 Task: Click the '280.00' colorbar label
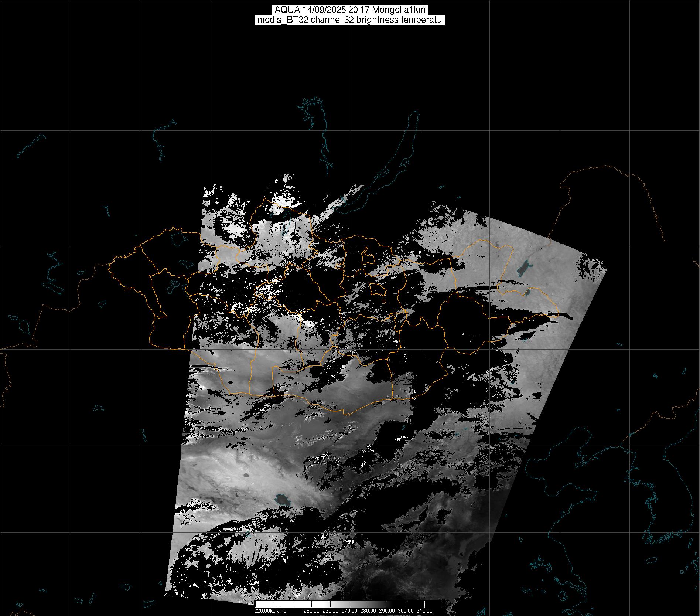pos(368,611)
